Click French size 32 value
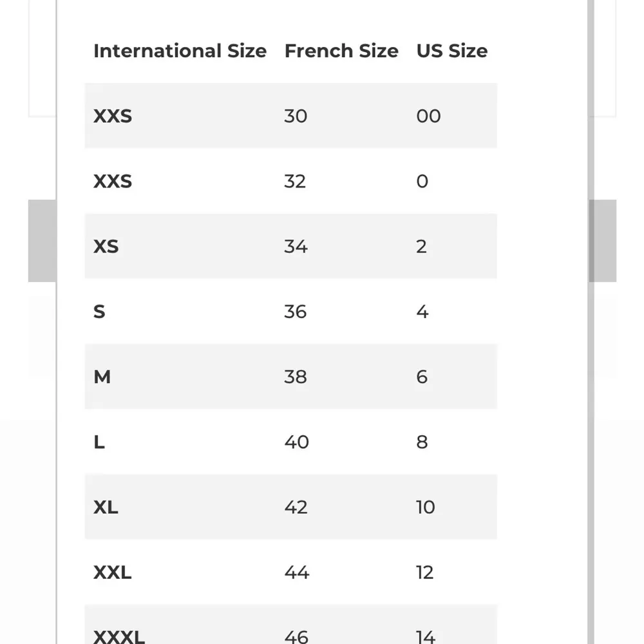This screenshot has height=644, width=644. click(x=295, y=181)
